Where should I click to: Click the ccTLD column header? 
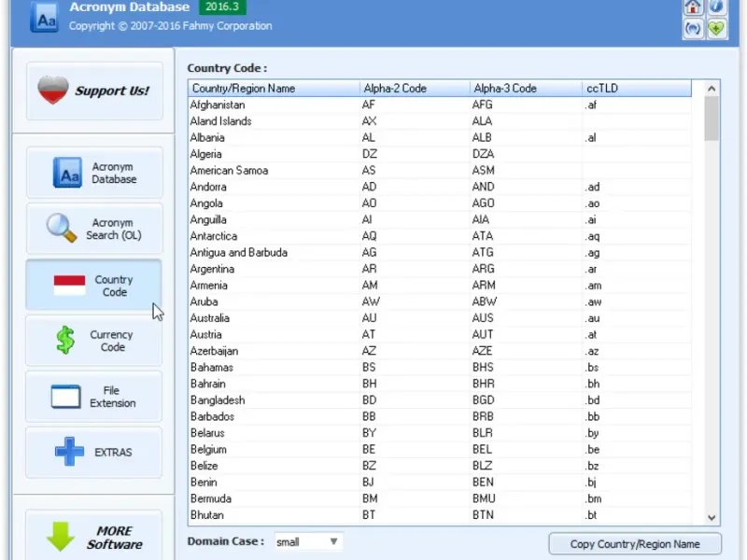pyautogui.click(x=635, y=89)
